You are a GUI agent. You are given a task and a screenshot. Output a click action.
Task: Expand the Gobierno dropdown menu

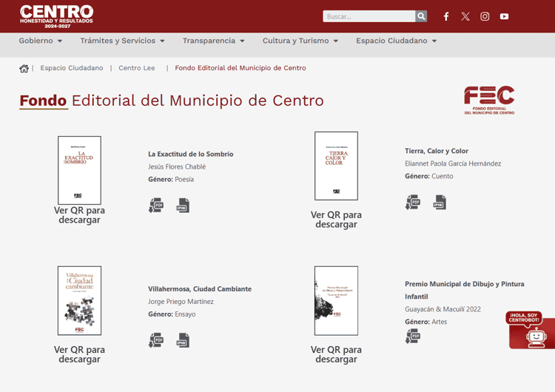point(40,41)
